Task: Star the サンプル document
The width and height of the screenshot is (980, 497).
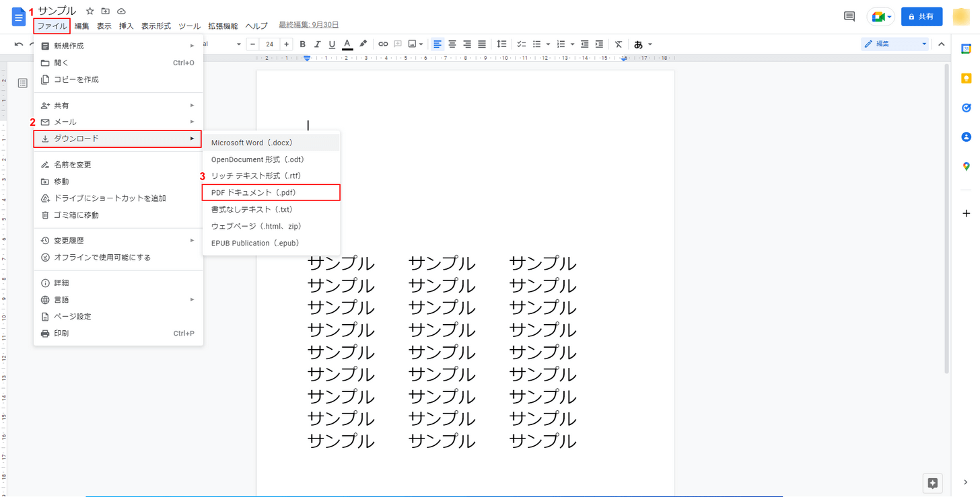Action: (x=90, y=11)
